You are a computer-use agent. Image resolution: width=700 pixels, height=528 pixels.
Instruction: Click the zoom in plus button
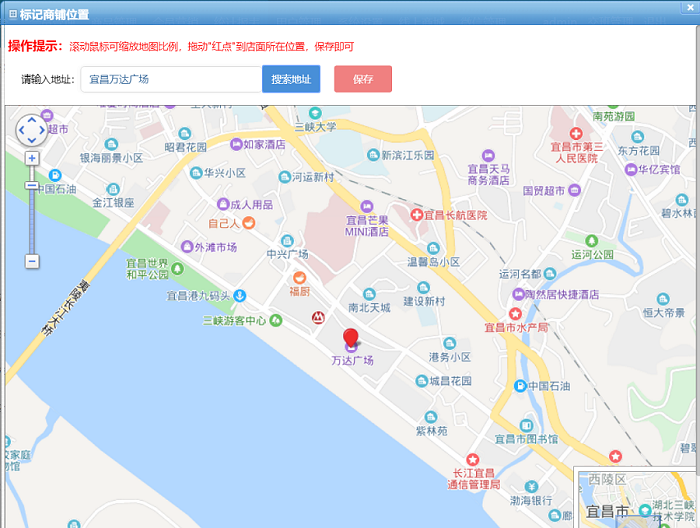click(32, 158)
